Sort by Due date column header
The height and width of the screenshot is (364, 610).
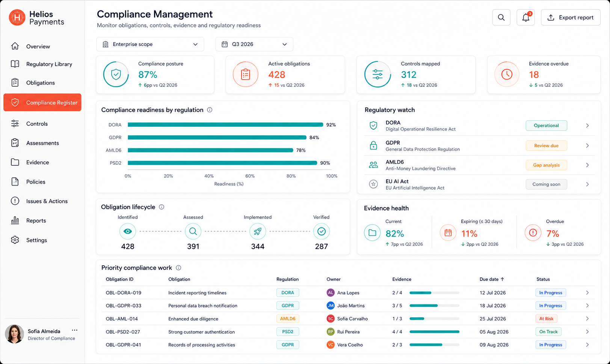click(x=492, y=279)
